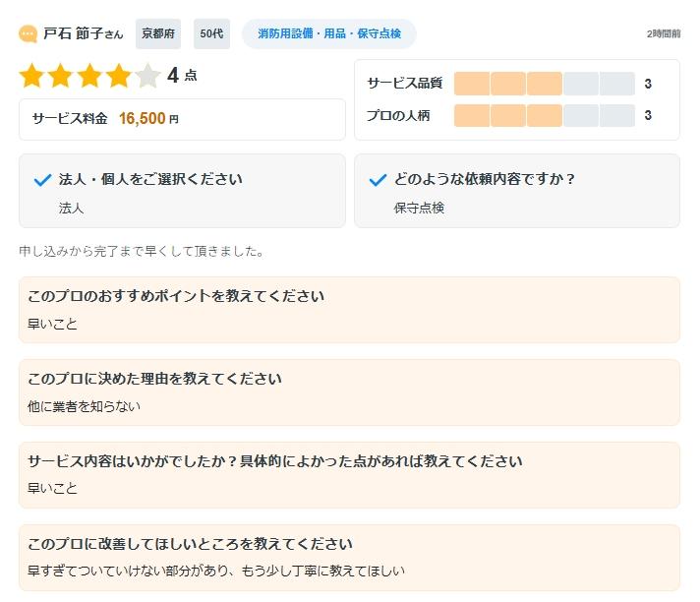Image resolution: width=700 pixels, height=602 pixels.
Task: Click the reviewer's speech bubble avatar icon
Action: click(29, 33)
